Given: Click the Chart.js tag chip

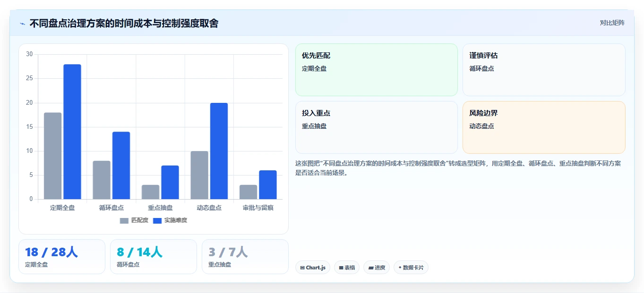Looking at the screenshot, I should 313,268.
